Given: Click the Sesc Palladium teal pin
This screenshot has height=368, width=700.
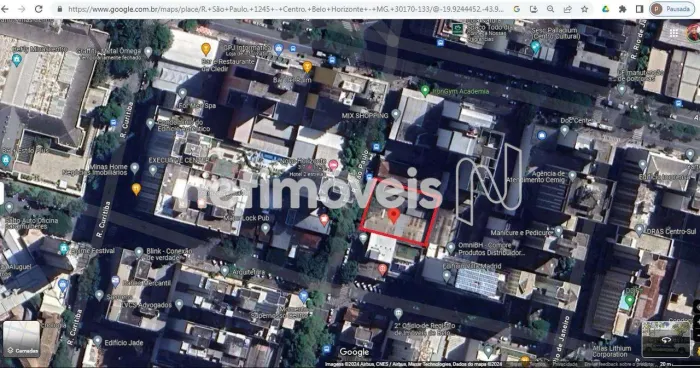Looking at the screenshot, I should tap(535, 46).
